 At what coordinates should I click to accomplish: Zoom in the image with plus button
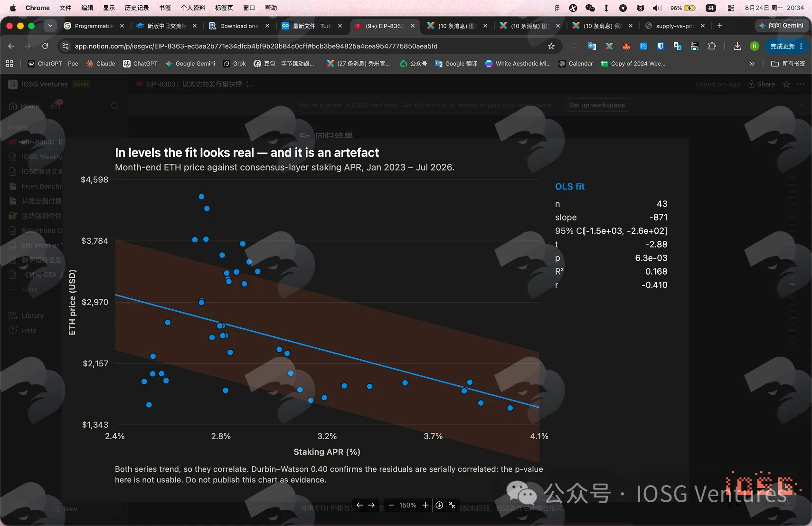click(425, 505)
